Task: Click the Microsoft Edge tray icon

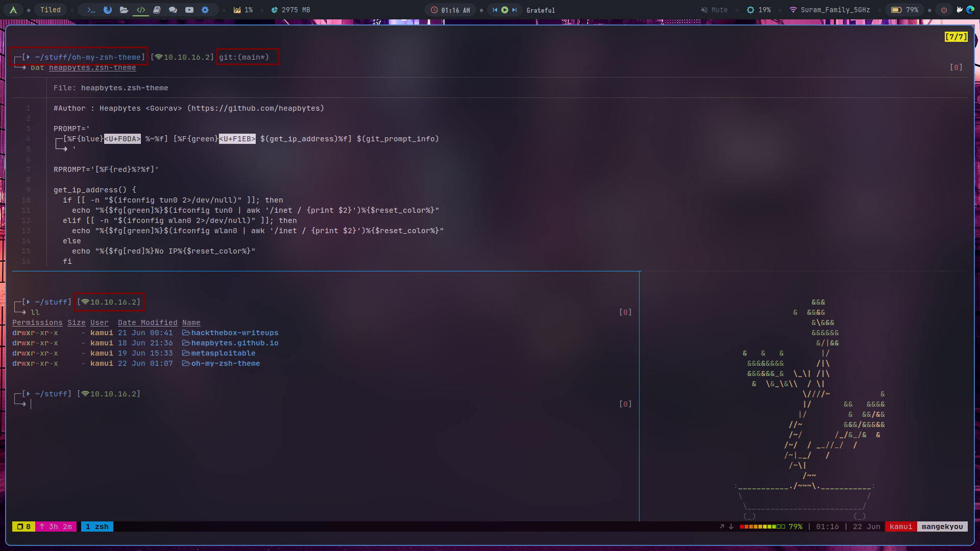Action: pyautogui.click(x=970, y=10)
